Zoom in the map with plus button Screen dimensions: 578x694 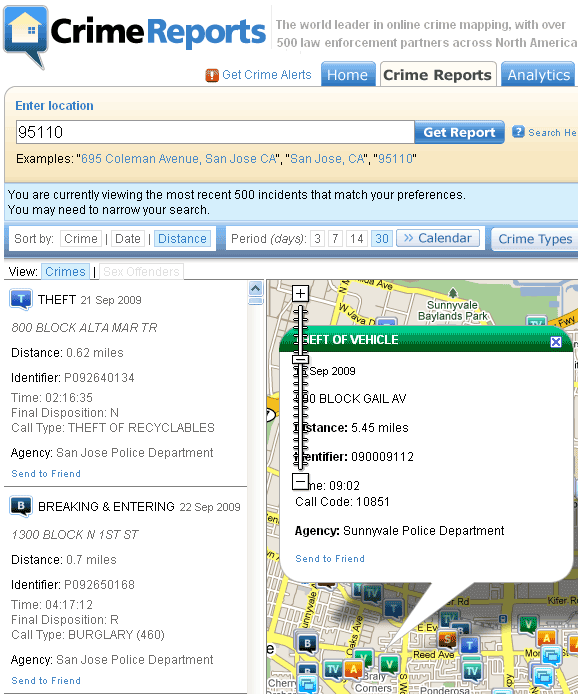coord(300,293)
